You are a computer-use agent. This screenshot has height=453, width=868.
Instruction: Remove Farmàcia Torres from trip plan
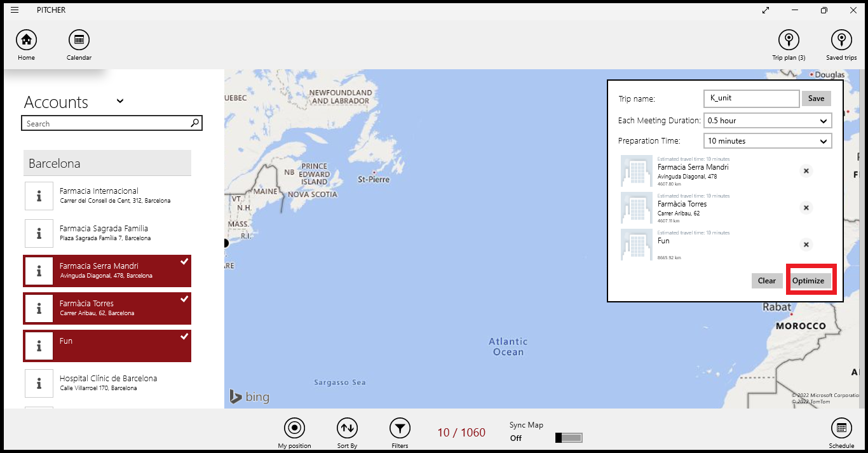(806, 208)
